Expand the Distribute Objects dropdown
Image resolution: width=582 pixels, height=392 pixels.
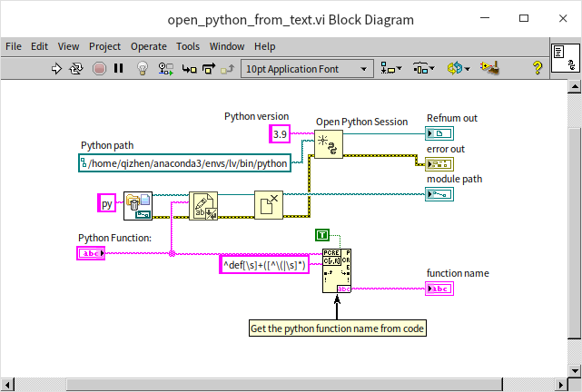424,68
